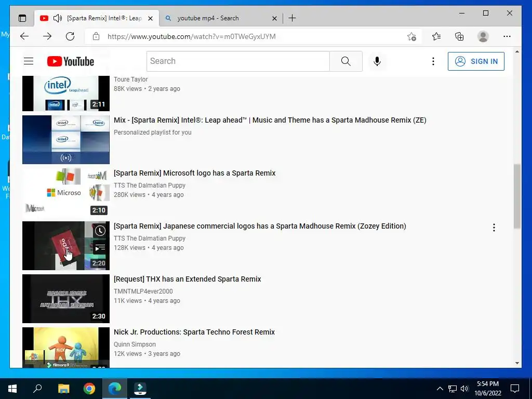This screenshot has width=532, height=399.
Task: Add this page to favorites star
Action: (x=411, y=36)
